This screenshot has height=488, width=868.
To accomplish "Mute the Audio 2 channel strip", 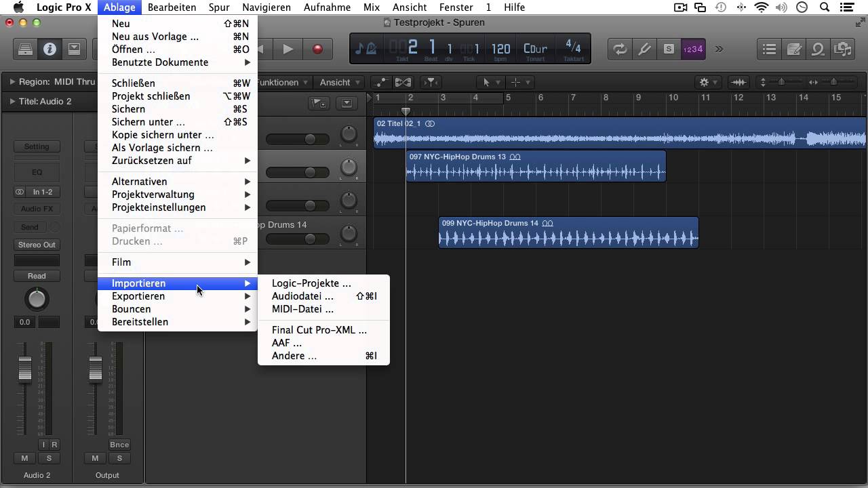I will (x=25, y=459).
